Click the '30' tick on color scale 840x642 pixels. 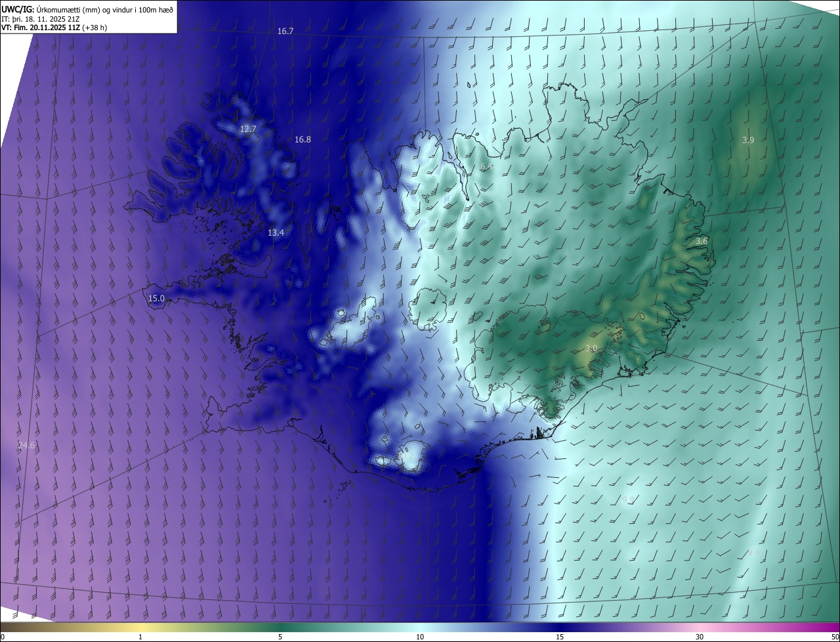700,637
